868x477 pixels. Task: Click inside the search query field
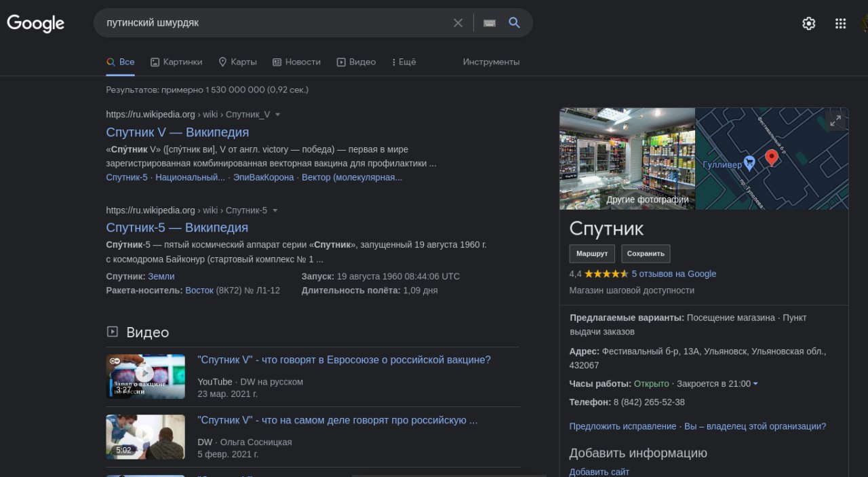tap(275, 23)
